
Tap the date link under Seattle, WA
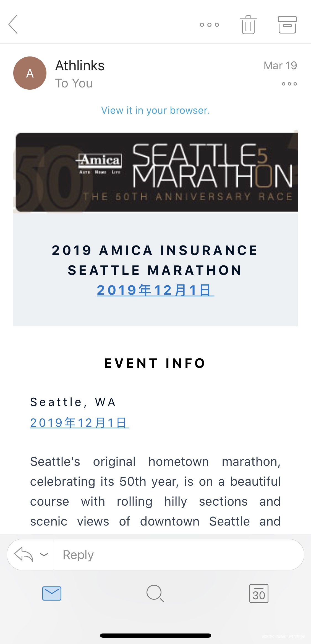79,423
